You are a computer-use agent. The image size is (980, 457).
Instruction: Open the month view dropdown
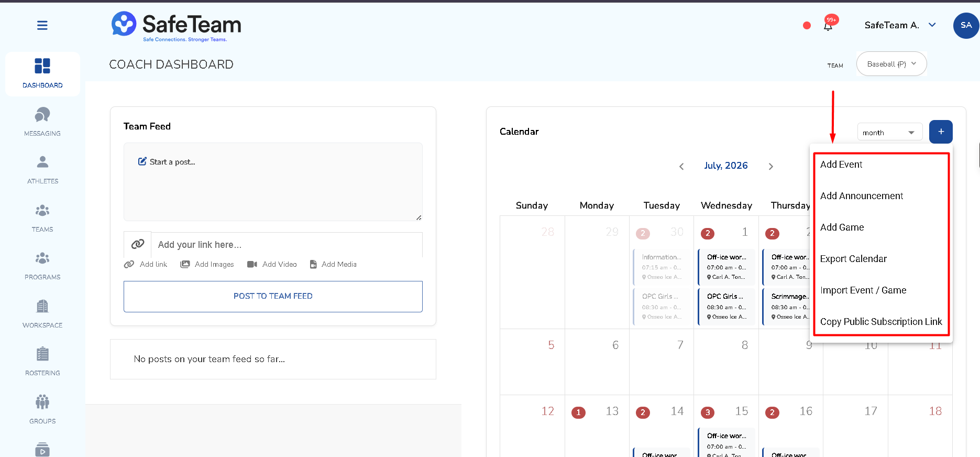click(x=889, y=133)
